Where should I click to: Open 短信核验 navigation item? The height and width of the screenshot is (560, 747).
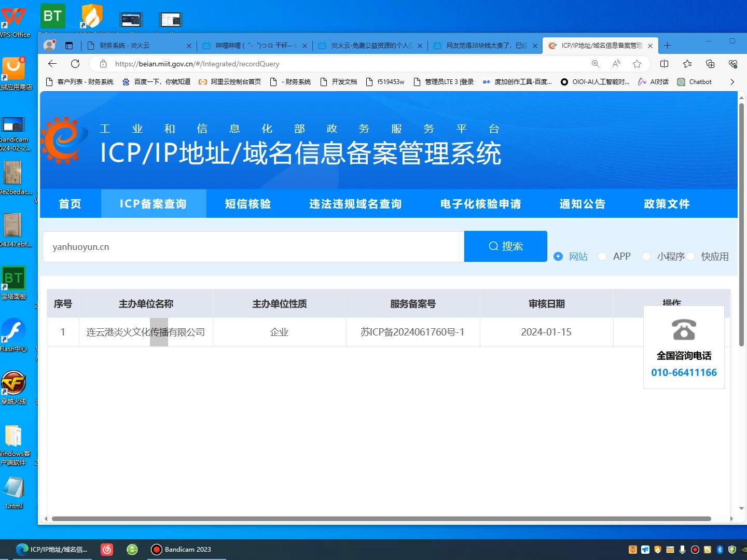click(248, 204)
